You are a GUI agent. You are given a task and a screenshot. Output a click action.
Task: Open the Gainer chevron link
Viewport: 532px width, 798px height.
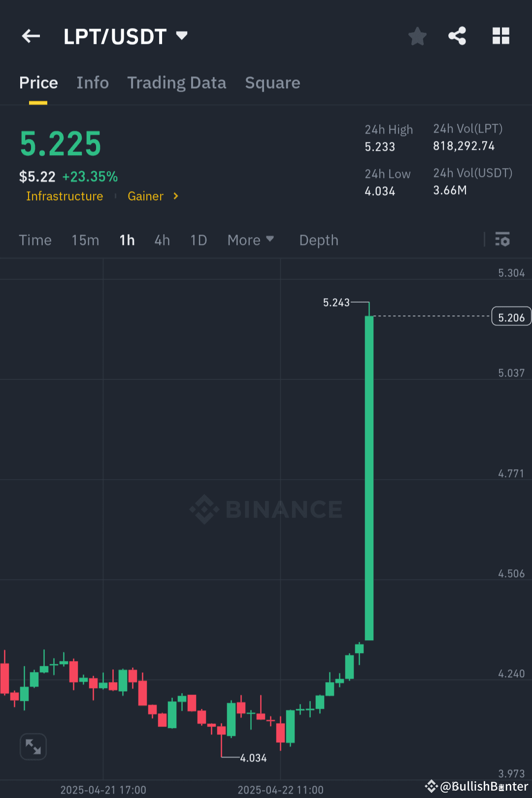[175, 196]
